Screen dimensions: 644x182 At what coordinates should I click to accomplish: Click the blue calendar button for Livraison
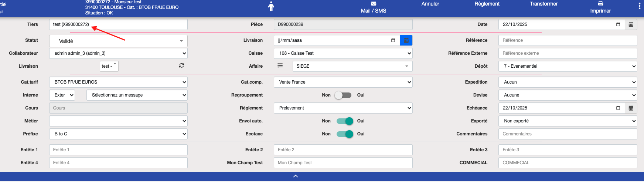tap(406, 40)
